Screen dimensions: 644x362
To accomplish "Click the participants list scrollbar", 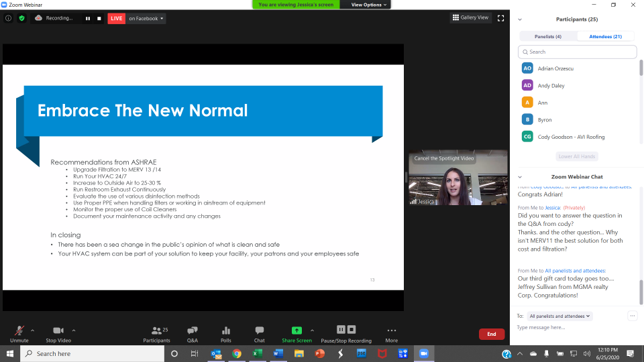I will point(641,68).
